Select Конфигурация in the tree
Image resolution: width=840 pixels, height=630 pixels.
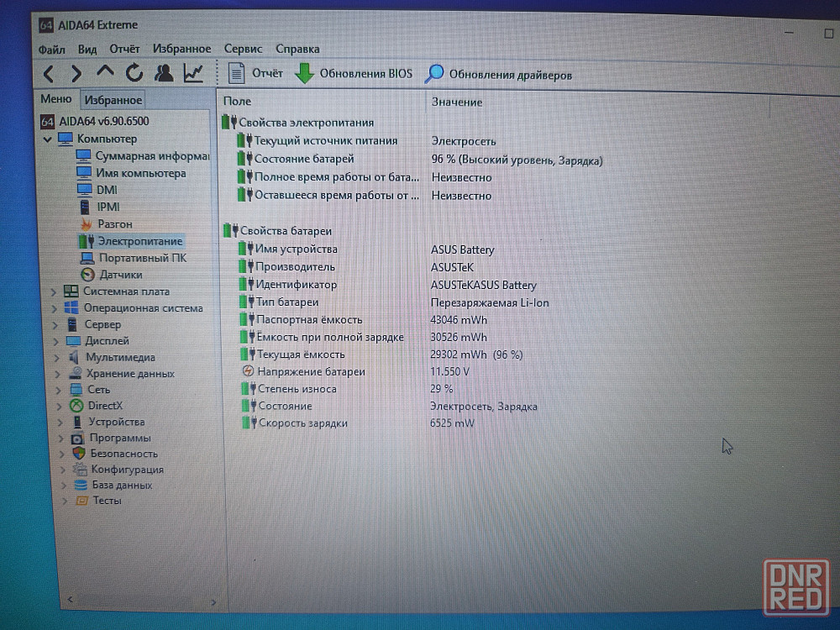tap(127, 470)
